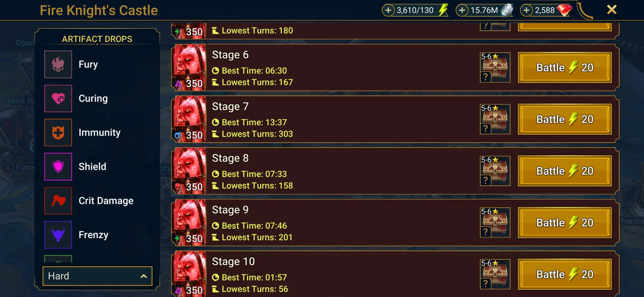The height and width of the screenshot is (297, 644).
Task: Select the Curing artifact set icon
Action: coord(58,98)
